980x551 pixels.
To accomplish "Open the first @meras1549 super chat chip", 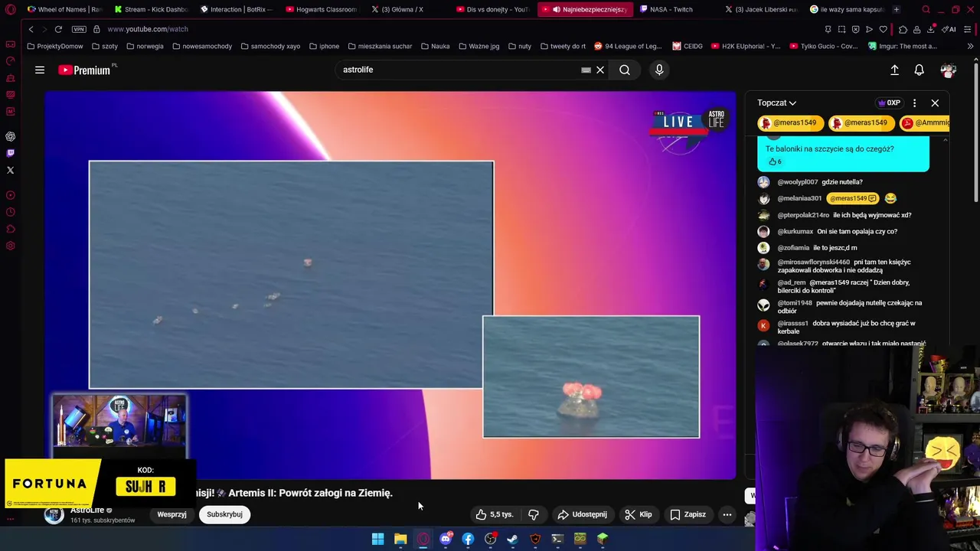I will point(791,122).
